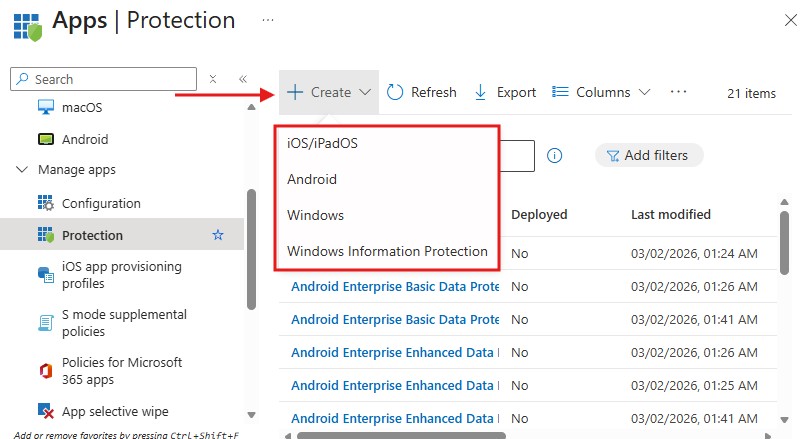Click the Refresh button
Image resolution: width=804 pixels, height=439 pixels.
pos(421,92)
